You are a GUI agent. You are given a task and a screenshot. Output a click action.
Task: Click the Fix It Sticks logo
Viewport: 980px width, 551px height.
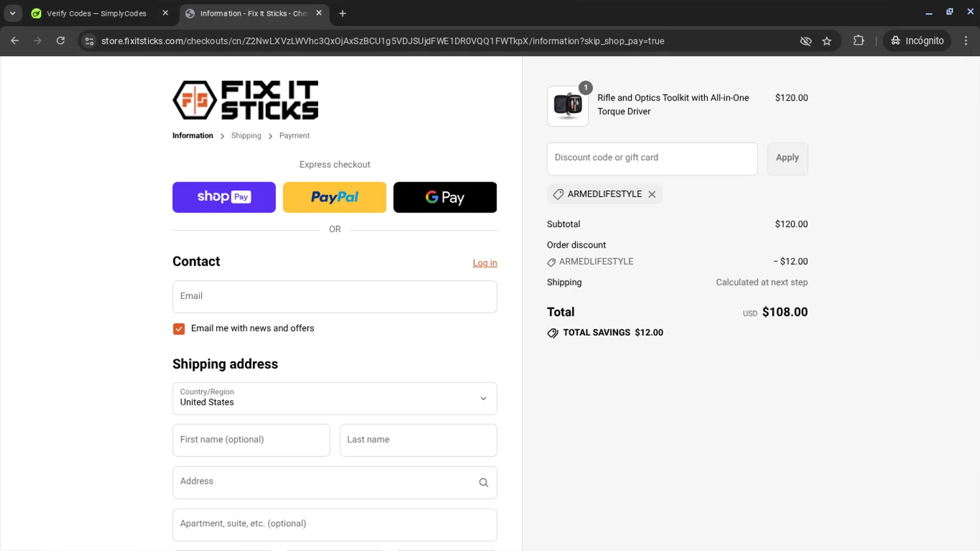tap(245, 100)
